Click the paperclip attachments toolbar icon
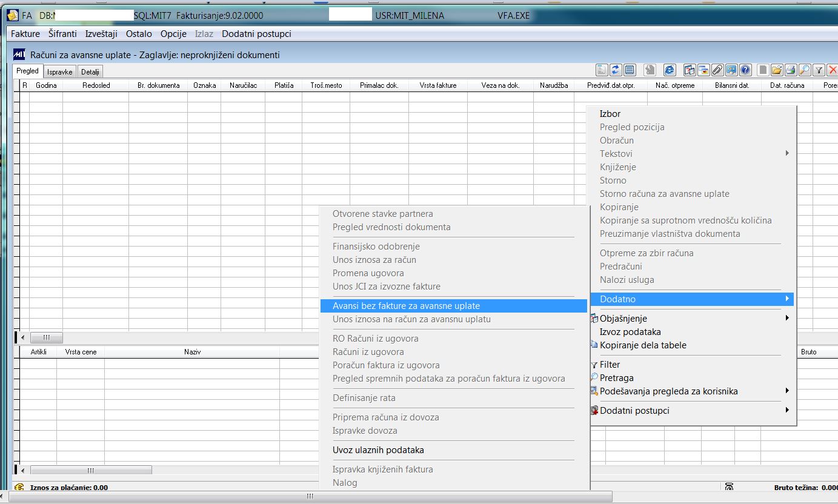Viewport: 838px width, 504px height. pyautogui.click(x=717, y=70)
